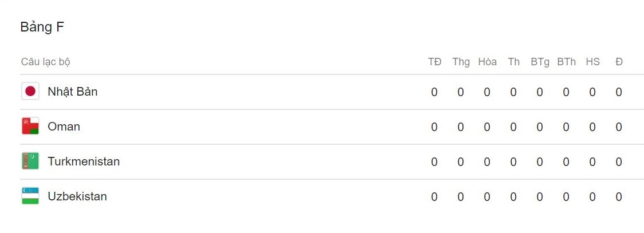Image resolution: width=644 pixels, height=233 pixels.
Task: Click the Bảng F group heading
Action: (x=42, y=27)
